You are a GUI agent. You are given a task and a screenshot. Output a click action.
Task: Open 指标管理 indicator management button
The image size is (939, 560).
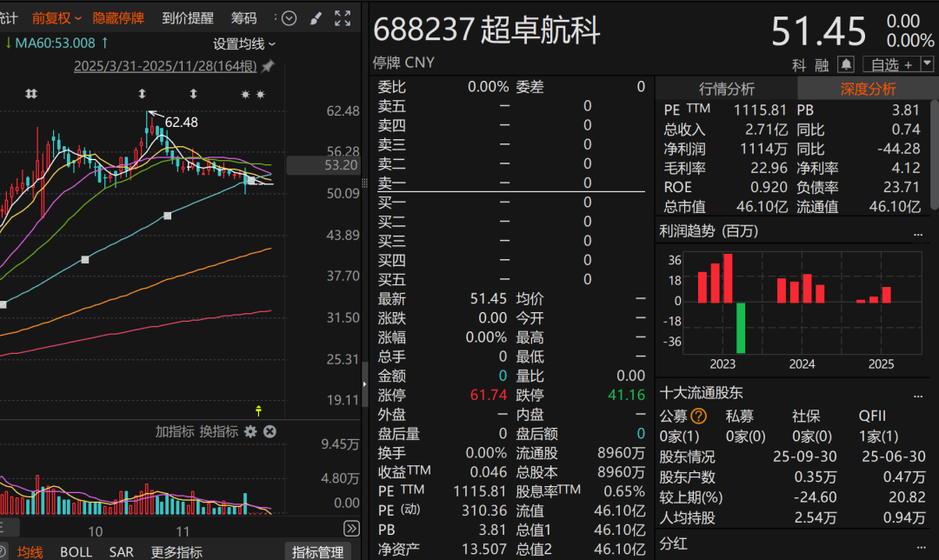click(x=317, y=551)
